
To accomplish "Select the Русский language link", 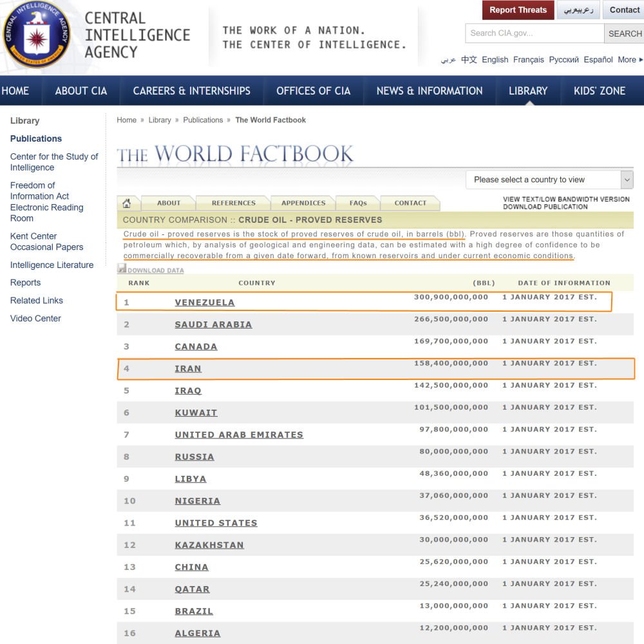I will click(563, 59).
